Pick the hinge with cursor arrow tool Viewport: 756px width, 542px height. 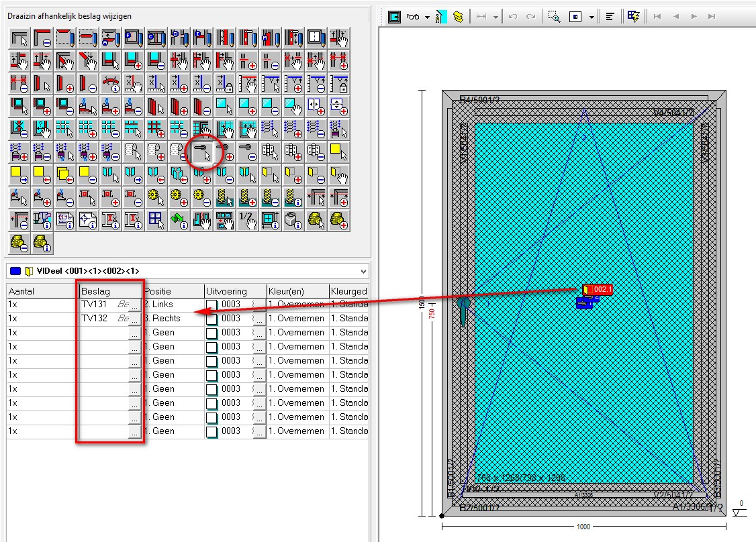point(271,152)
